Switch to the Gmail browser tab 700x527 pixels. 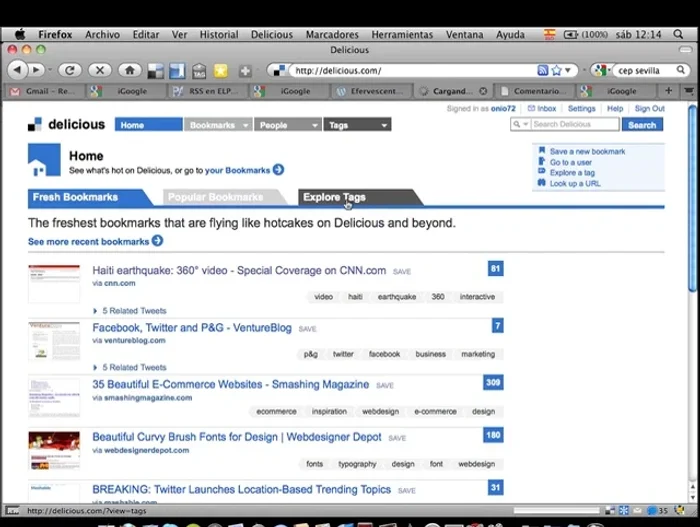point(42,91)
